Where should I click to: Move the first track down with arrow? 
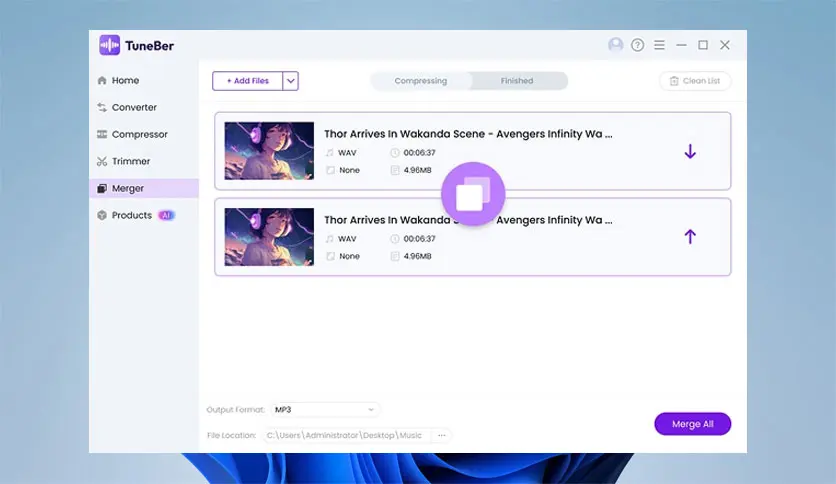pos(690,151)
